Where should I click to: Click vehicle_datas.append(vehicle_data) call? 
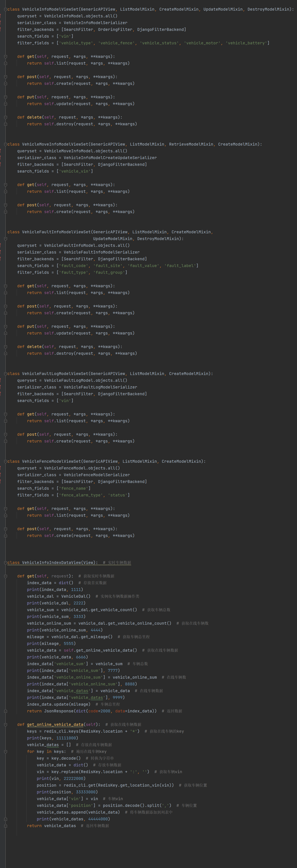click(78, 812)
